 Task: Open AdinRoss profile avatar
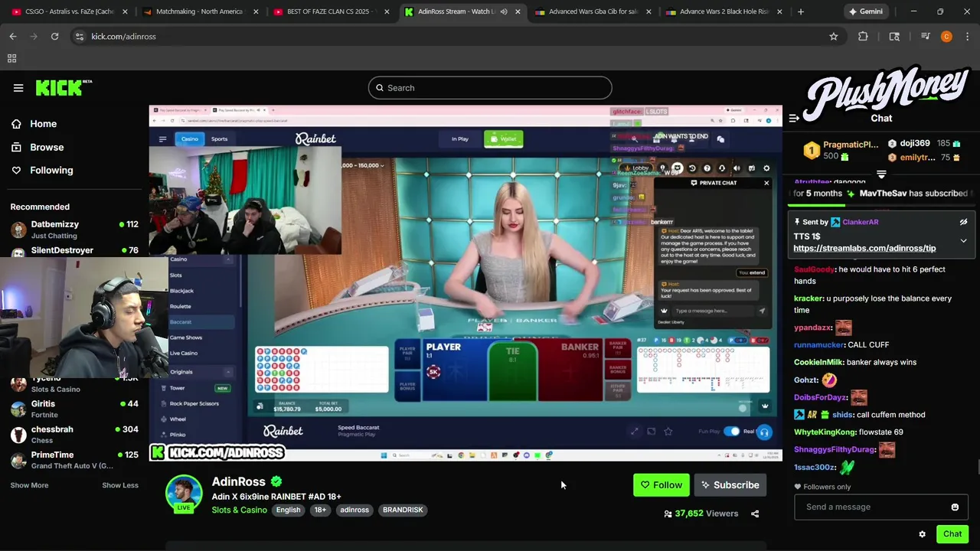tap(184, 494)
